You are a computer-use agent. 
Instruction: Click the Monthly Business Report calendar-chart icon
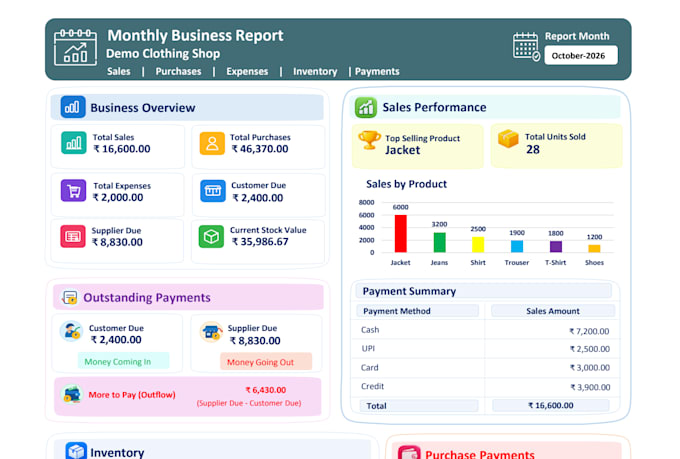click(x=75, y=47)
